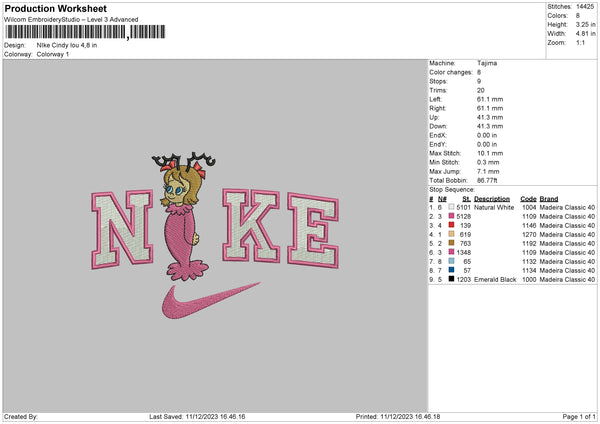The image size is (600, 424).
Task: Click the Cindy Lou character in design preview
Action: click(184, 216)
